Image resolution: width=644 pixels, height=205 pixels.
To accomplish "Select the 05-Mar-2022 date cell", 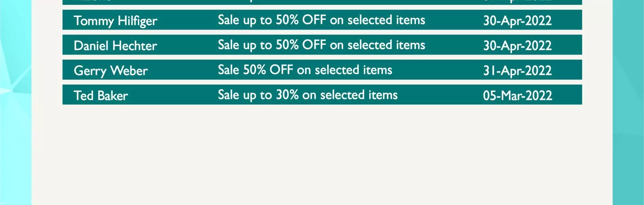I will 517,95.
